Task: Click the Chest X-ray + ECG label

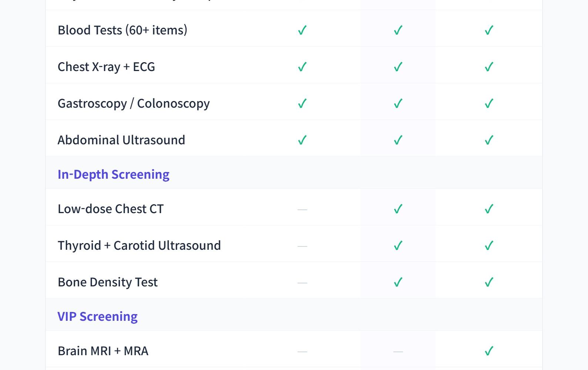Action: coord(106,67)
